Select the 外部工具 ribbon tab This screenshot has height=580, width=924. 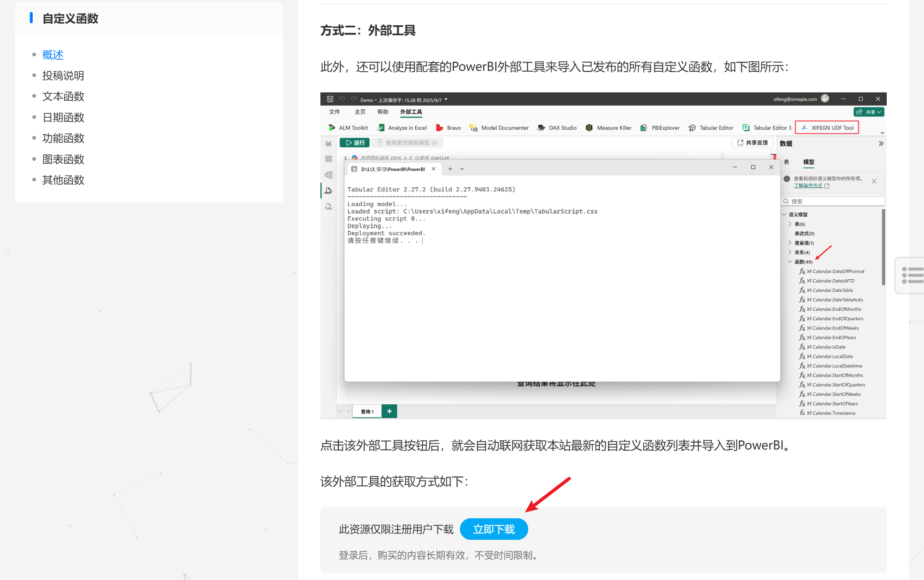tap(411, 112)
